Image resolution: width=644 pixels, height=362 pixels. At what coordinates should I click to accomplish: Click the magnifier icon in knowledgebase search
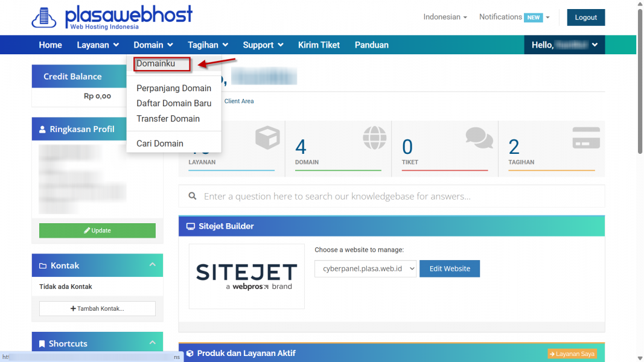(193, 196)
